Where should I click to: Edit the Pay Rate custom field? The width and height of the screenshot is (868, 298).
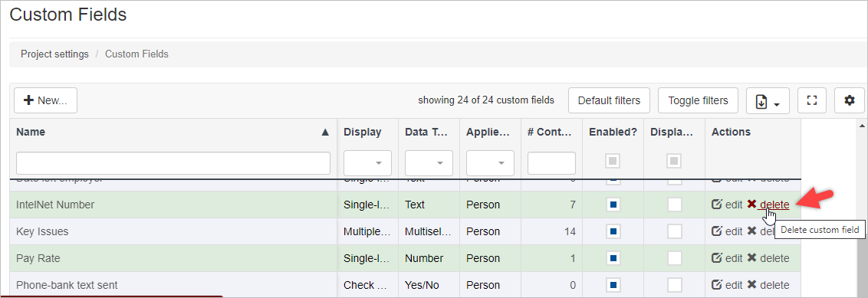click(727, 258)
